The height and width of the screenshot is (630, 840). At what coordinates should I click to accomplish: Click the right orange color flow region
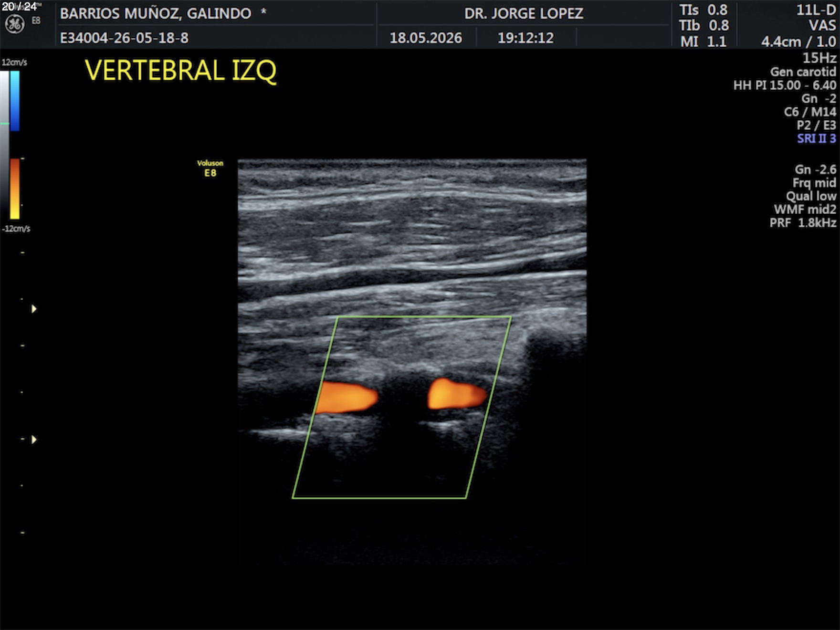(x=457, y=394)
